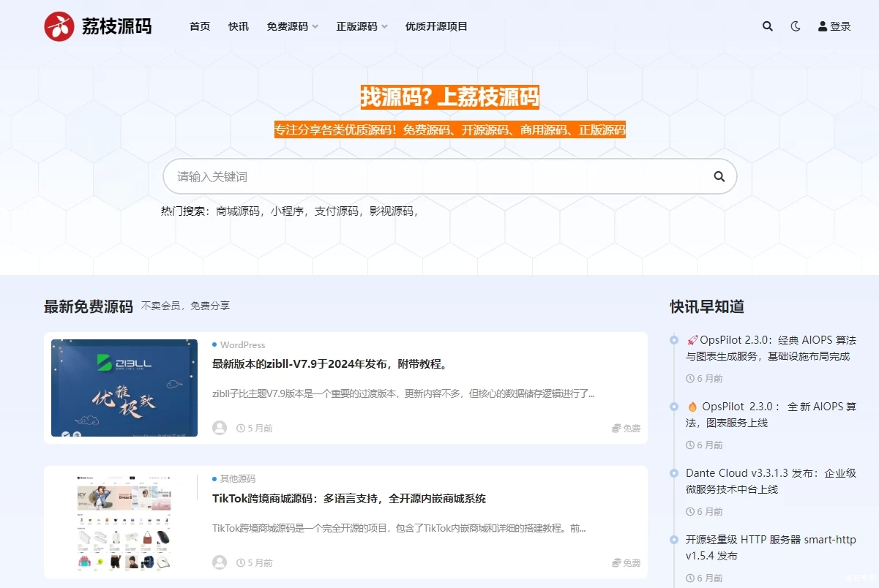Toggle dark mode with the moon icon
This screenshot has height=588, width=879.
(x=796, y=26)
